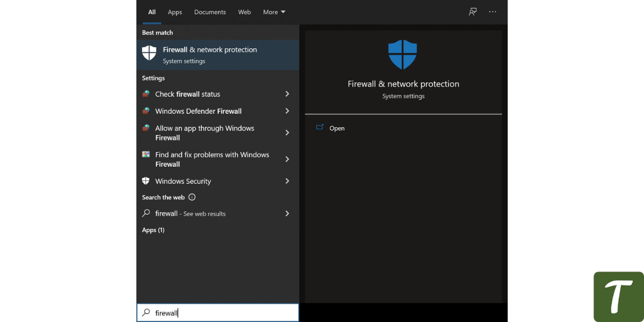This screenshot has height=322, width=644.
Task: Click the Search the web header
Action: tap(163, 197)
